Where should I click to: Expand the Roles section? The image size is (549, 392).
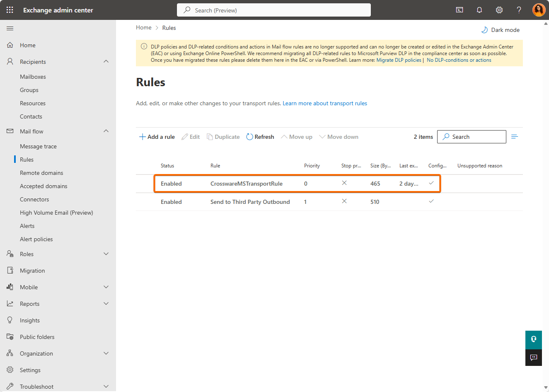[106, 254]
